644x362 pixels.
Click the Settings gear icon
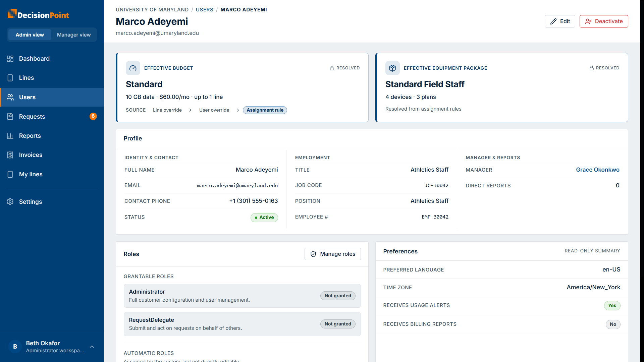10,202
